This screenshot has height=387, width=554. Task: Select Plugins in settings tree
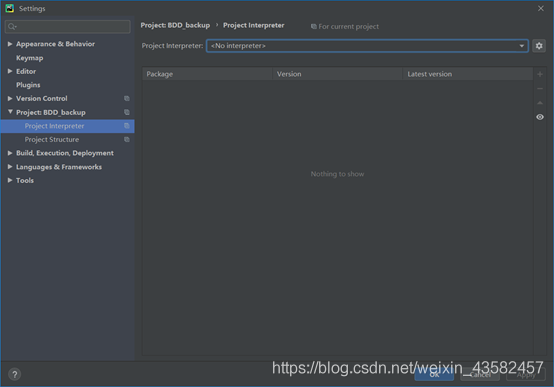28,85
